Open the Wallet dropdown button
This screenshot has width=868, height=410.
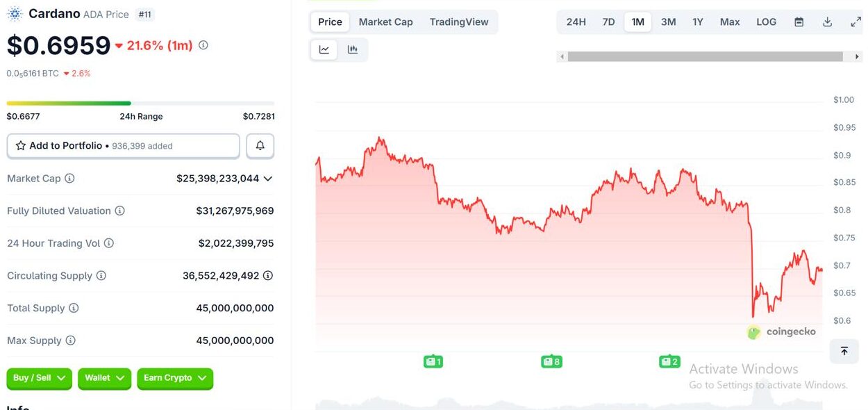click(104, 378)
